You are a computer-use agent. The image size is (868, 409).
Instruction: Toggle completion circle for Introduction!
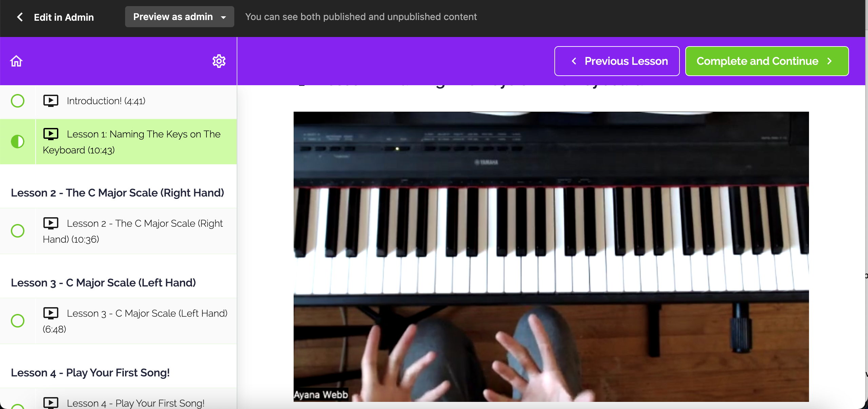click(x=18, y=101)
